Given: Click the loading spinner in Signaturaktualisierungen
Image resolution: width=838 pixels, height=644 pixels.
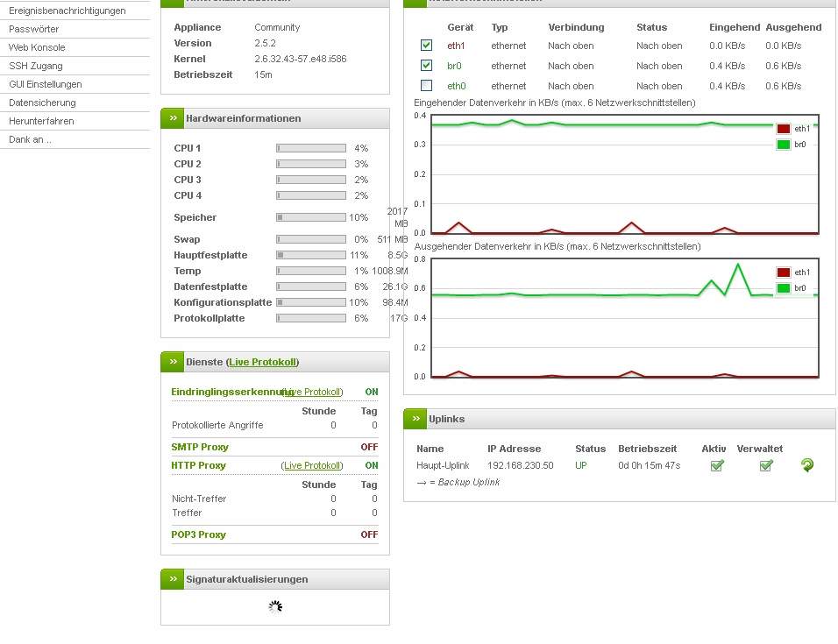Looking at the screenshot, I should click(x=275, y=606).
